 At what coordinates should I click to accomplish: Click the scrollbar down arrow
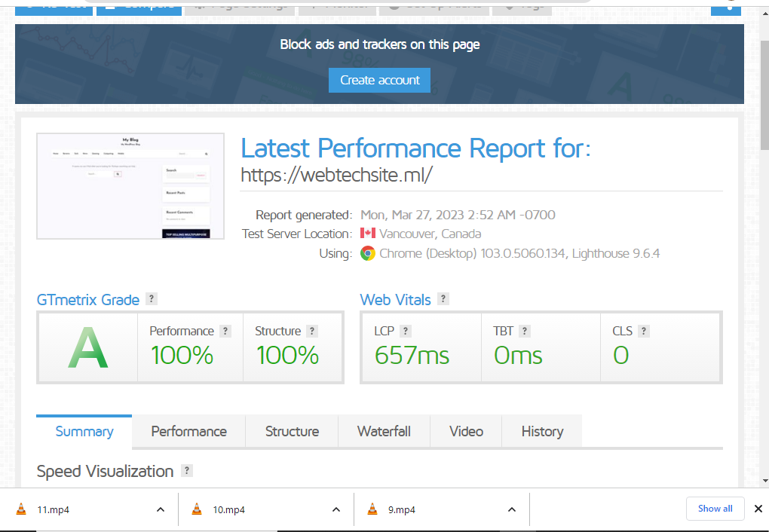[x=764, y=481]
